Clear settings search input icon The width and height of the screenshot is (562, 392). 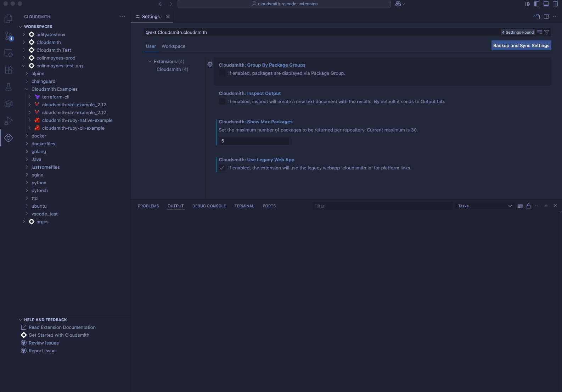click(x=539, y=32)
